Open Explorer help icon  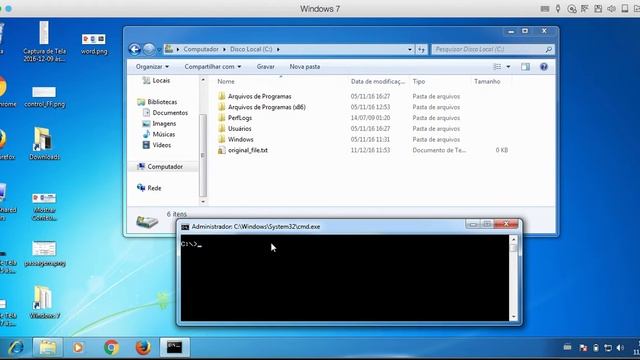544,67
